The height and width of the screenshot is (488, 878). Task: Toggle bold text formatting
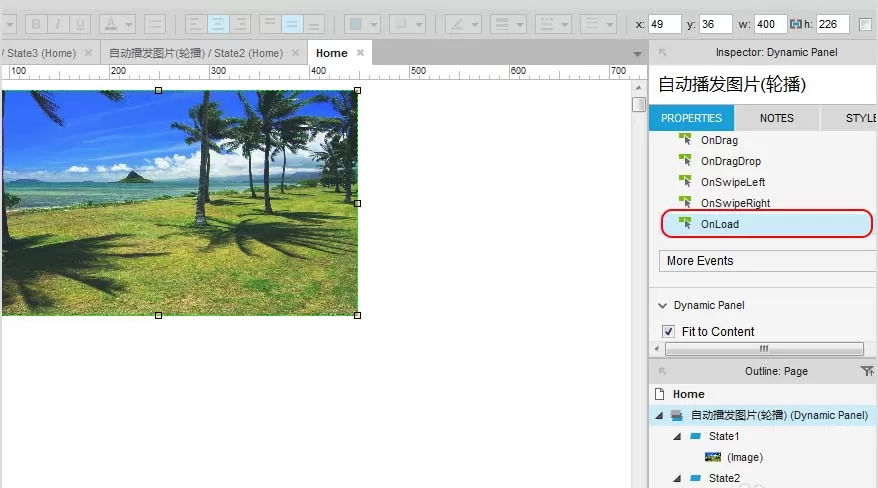click(x=36, y=24)
